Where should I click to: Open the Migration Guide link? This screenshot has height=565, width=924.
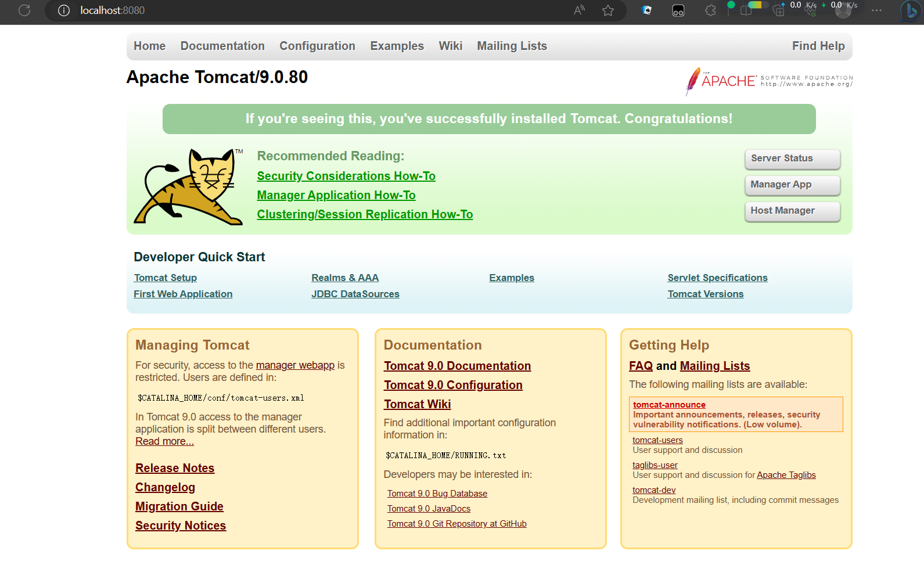(x=179, y=506)
